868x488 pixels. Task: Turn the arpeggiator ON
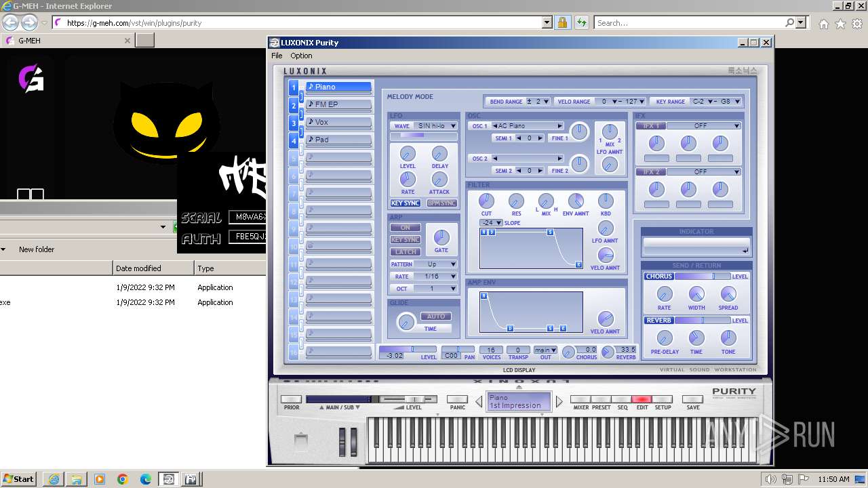coord(406,228)
